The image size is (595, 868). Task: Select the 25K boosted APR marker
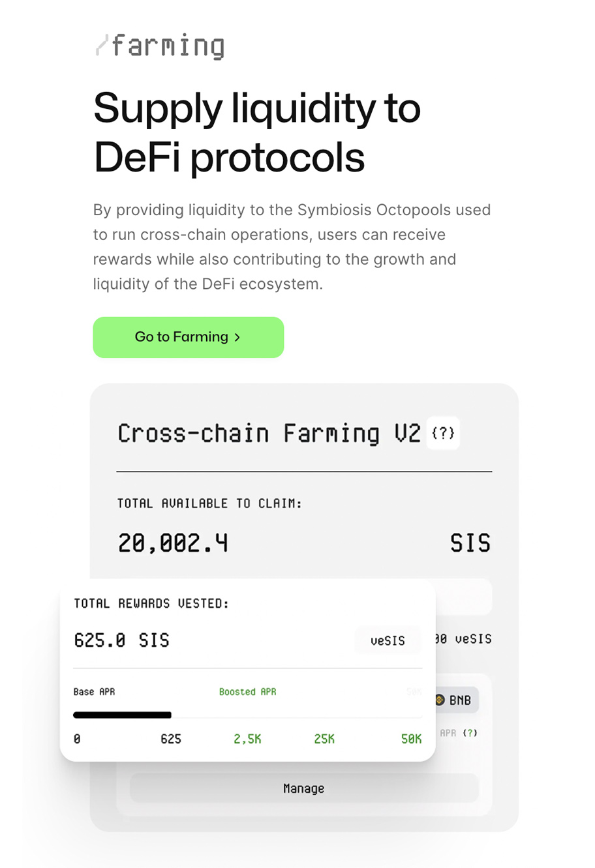pos(324,739)
